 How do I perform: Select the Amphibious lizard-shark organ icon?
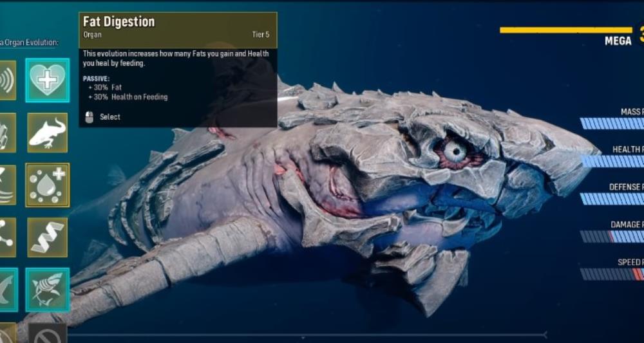[47, 133]
